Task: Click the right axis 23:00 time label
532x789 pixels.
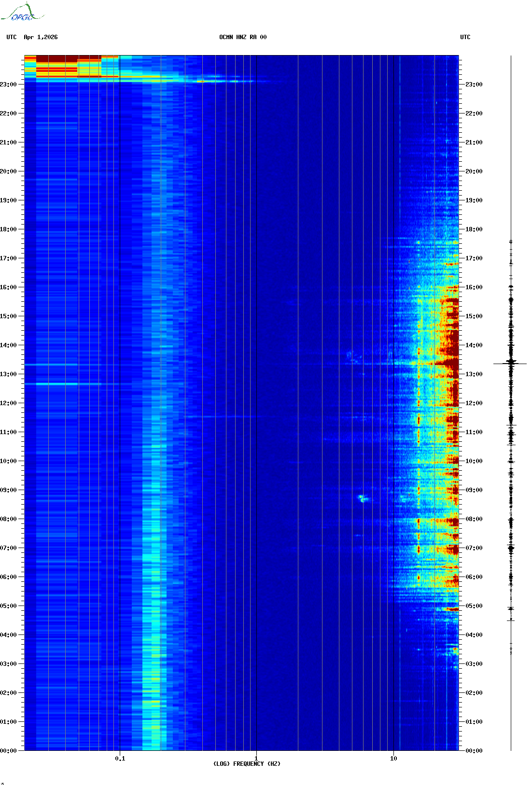Action: pos(474,85)
